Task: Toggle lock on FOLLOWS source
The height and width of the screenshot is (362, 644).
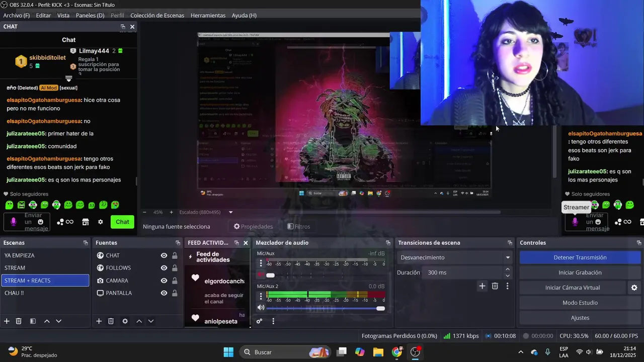Action: click(175, 268)
